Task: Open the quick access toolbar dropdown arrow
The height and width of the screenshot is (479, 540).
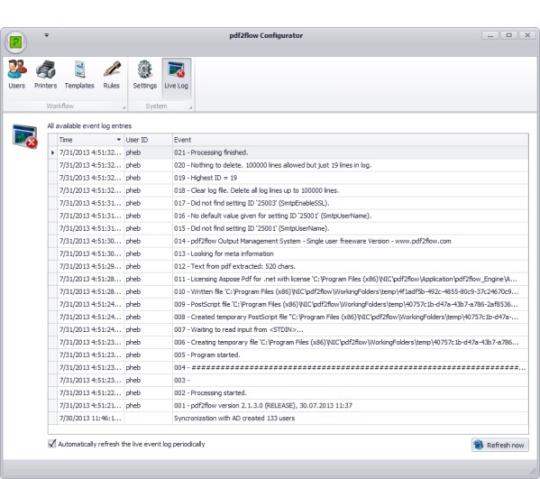Action: pyautogui.click(x=46, y=35)
